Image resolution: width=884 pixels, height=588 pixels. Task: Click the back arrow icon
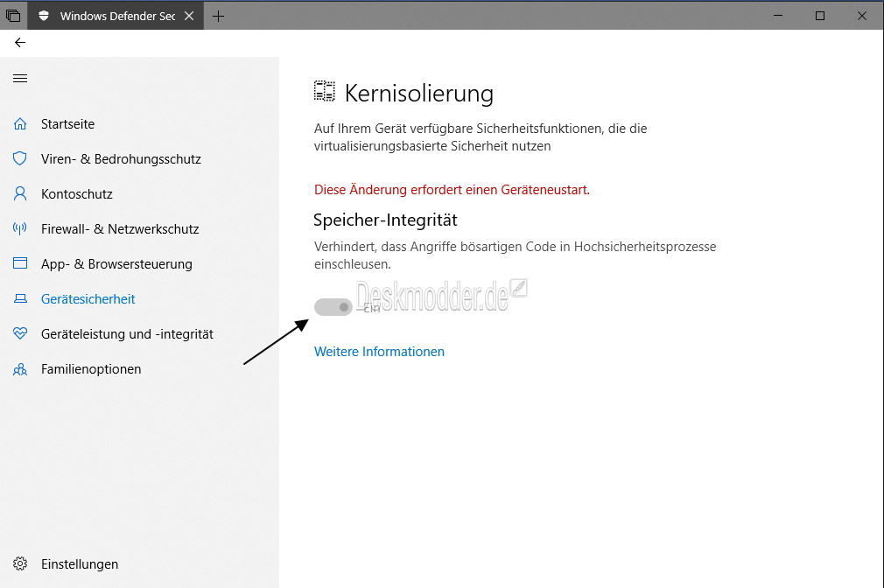point(20,42)
